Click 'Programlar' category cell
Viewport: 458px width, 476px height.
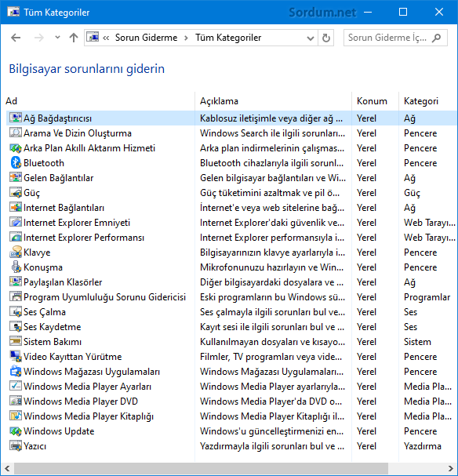tap(427, 297)
